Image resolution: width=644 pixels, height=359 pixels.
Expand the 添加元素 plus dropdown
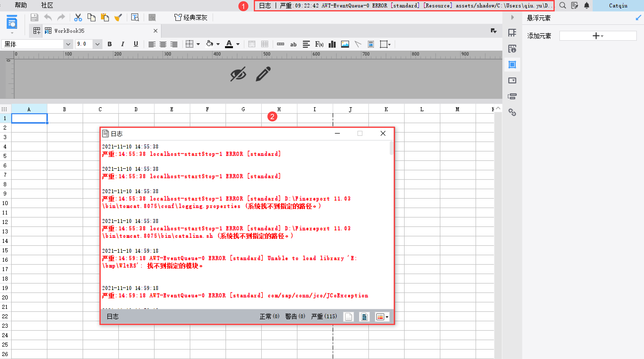[x=598, y=36]
